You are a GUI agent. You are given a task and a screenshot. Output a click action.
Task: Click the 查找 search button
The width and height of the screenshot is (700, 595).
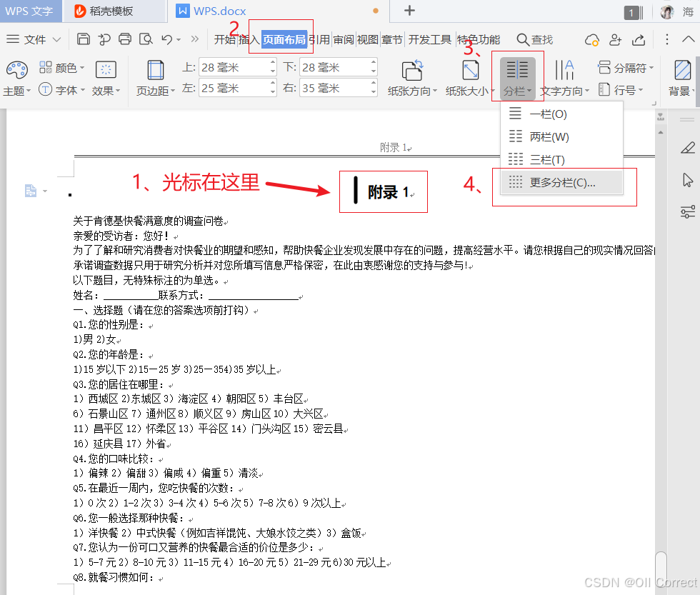tap(535, 40)
